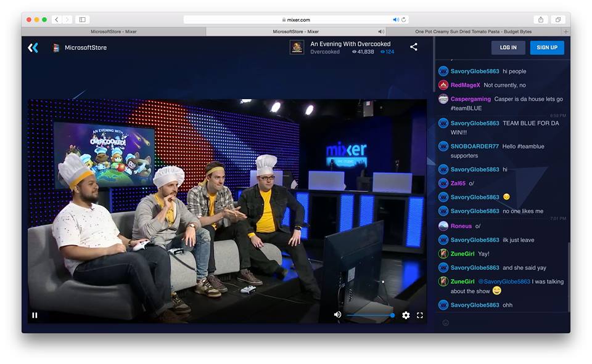Image resolution: width=592 pixels, height=364 pixels.
Task: Open the chat emoji picker
Action: [445, 323]
